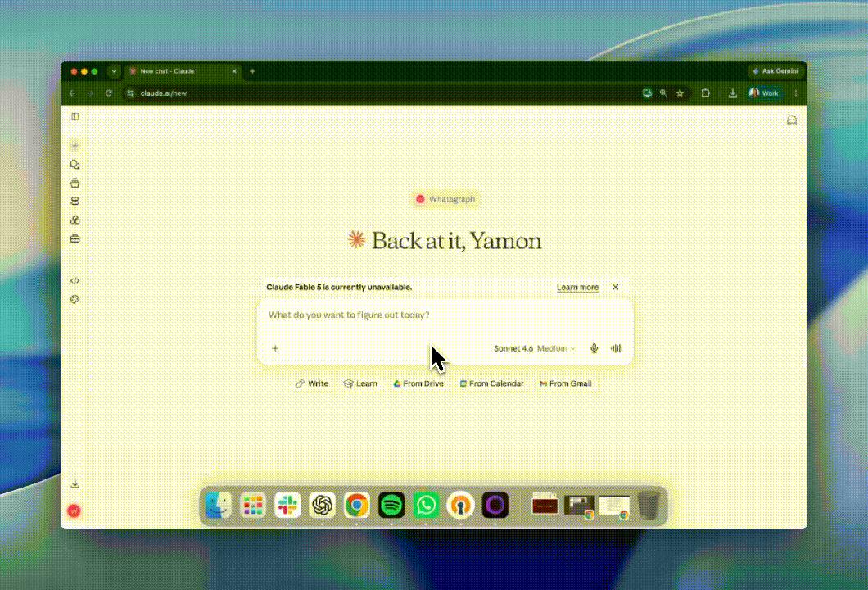Click the claude.ai/new address bar

click(x=382, y=93)
